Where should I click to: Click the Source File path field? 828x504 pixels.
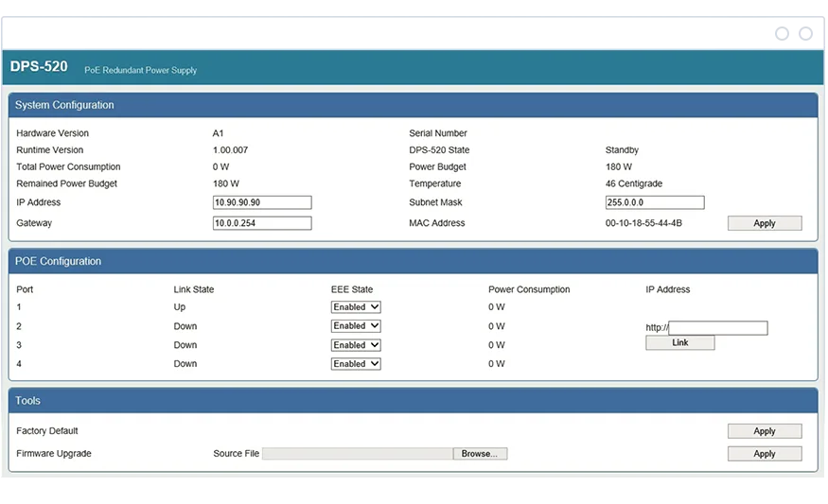pos(358,454)
